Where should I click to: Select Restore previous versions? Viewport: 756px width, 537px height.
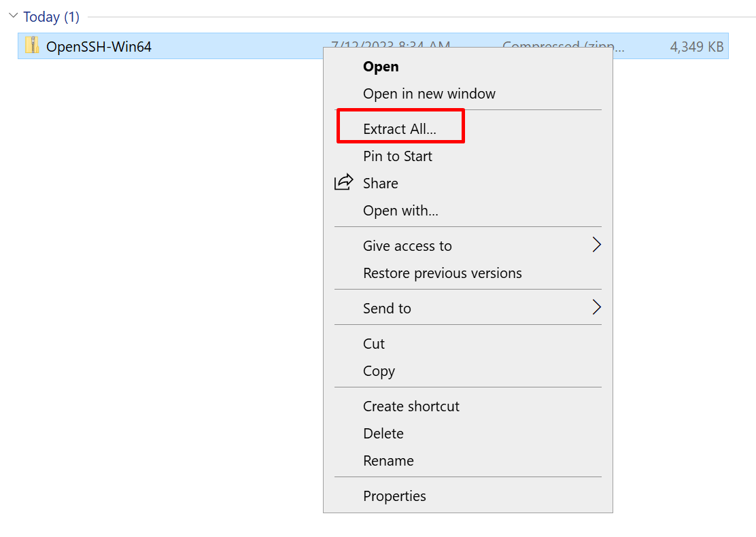pos(442,273)
